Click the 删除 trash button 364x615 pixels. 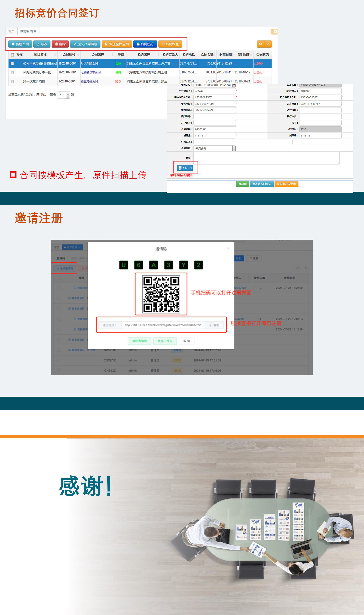click(60, 44)
